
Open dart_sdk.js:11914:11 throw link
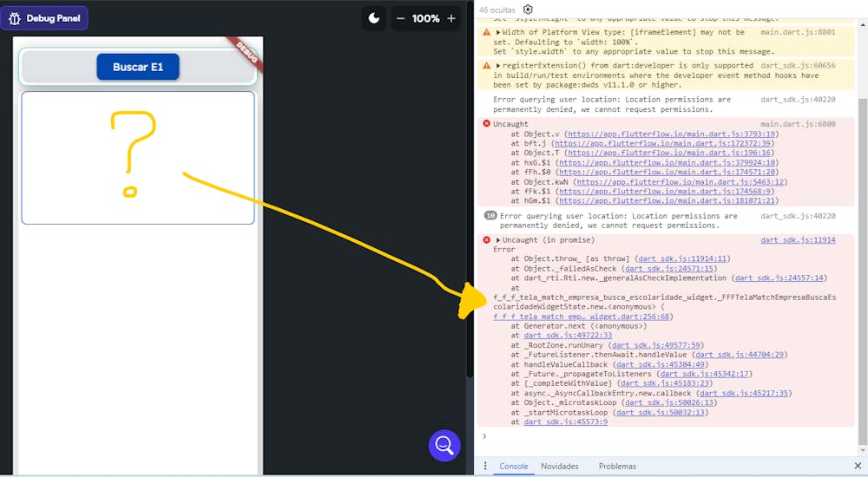pos(682,258)
